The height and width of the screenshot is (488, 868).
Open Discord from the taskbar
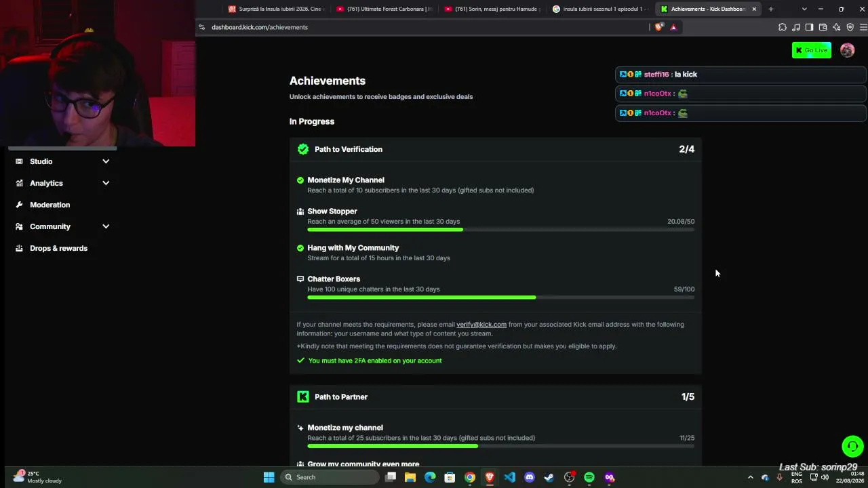[x=530, y=477]
